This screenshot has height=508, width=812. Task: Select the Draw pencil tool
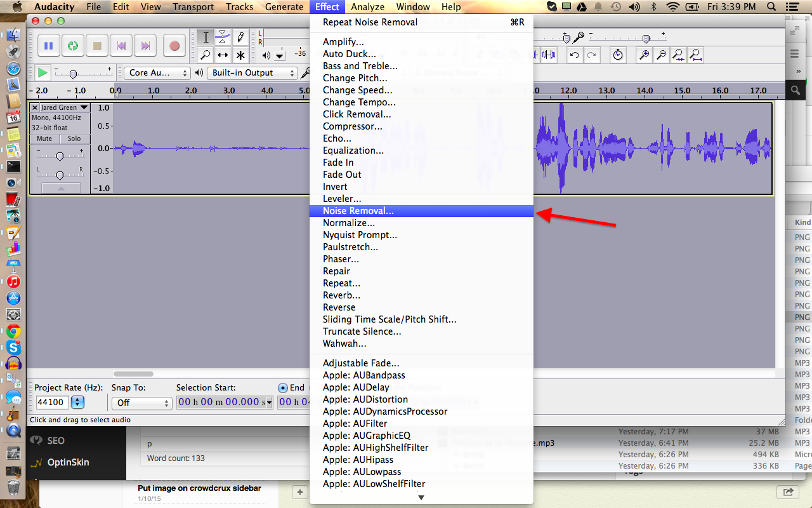[240, 37]
